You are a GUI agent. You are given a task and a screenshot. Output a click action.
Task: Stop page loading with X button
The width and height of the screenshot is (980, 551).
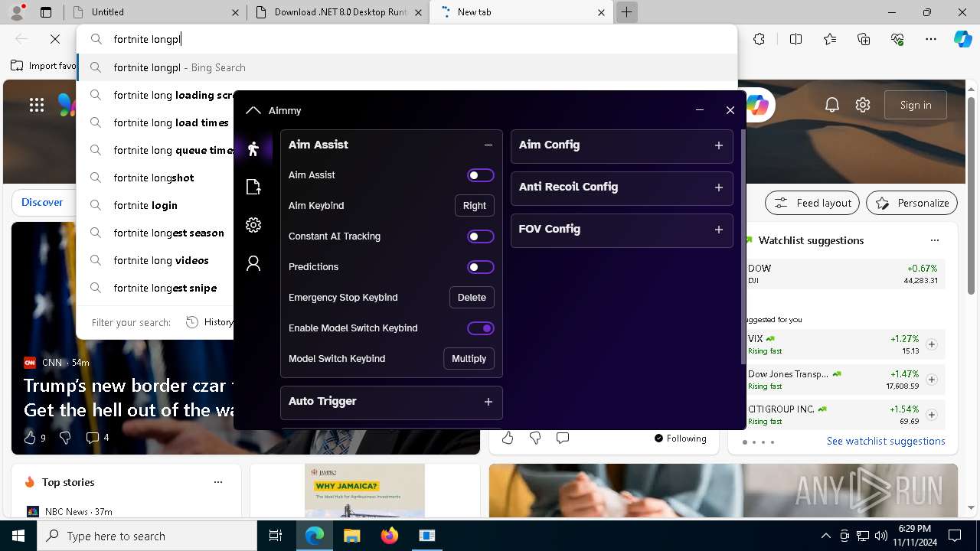point(55,39)
